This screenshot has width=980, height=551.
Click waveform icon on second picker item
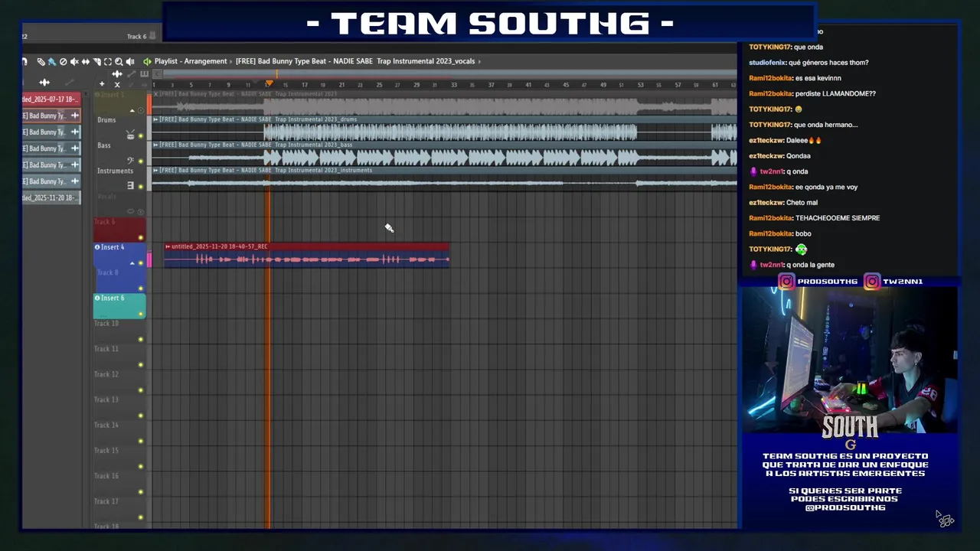75,116
